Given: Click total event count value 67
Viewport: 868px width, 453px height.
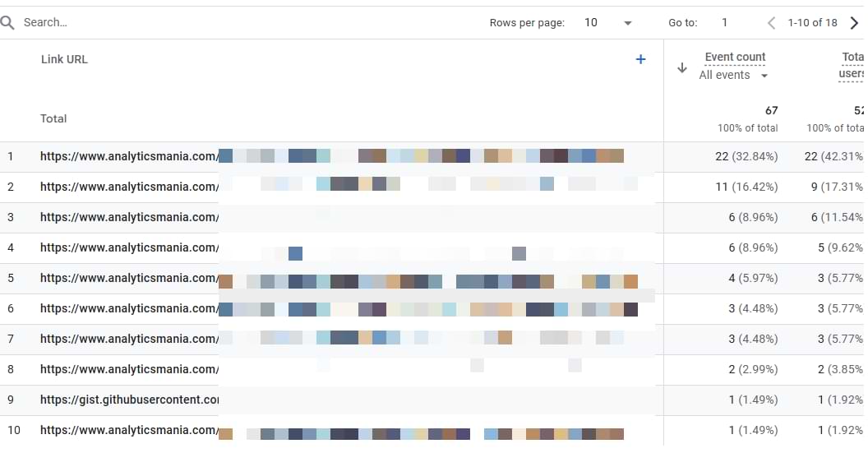Looking at the screenshot, I should [771, 111].
